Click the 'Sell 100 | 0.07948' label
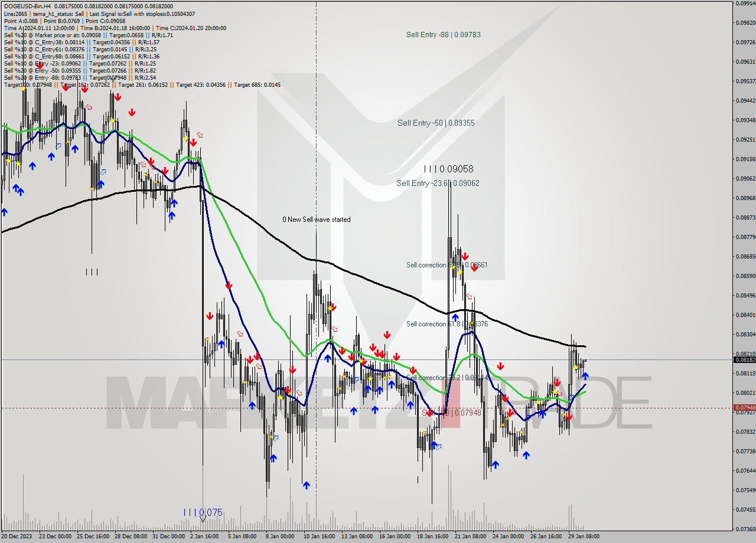Screen dimensions: 756x543 tap(451, 413)
